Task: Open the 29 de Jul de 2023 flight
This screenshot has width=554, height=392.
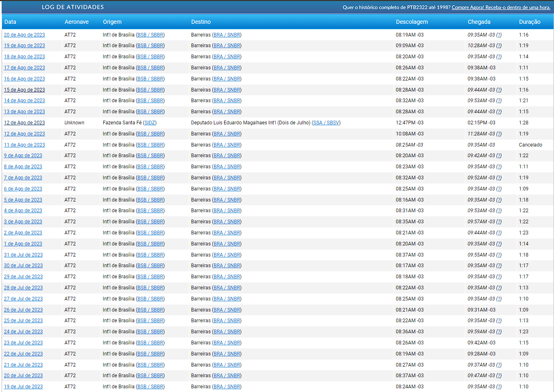Action: [x=23, y=277]
